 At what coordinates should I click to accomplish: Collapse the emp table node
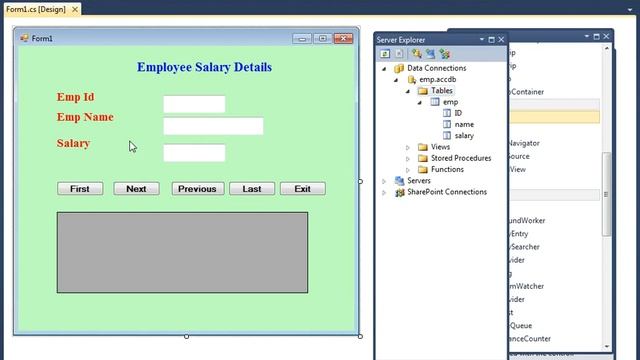click(x=420, y=102)
